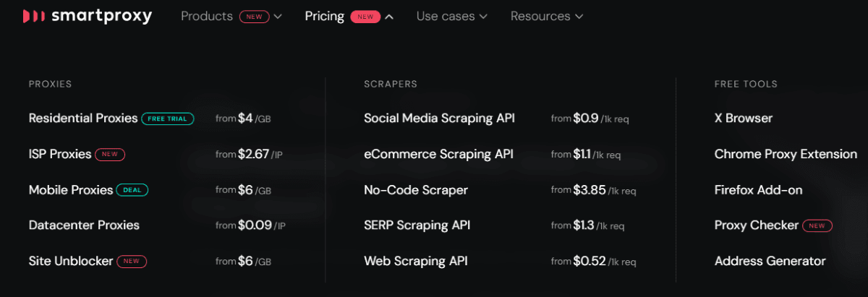This screenshot has width=868, height=297.
Task: Click the 'from $1.3 /1k req' price
Action: 587,225
